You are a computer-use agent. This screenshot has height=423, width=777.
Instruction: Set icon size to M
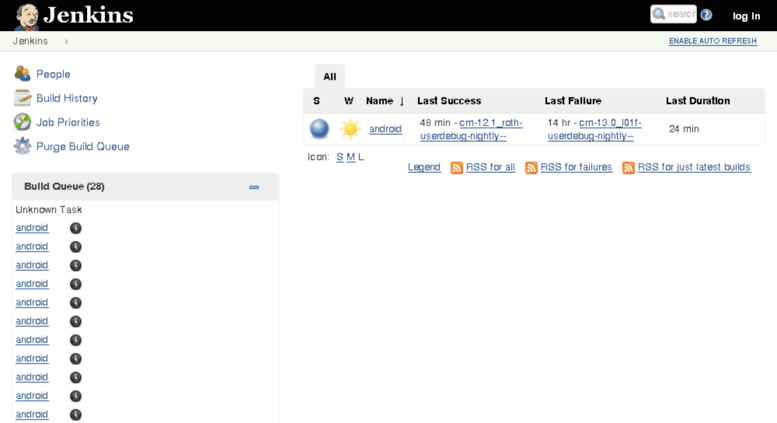coord(351,157)
